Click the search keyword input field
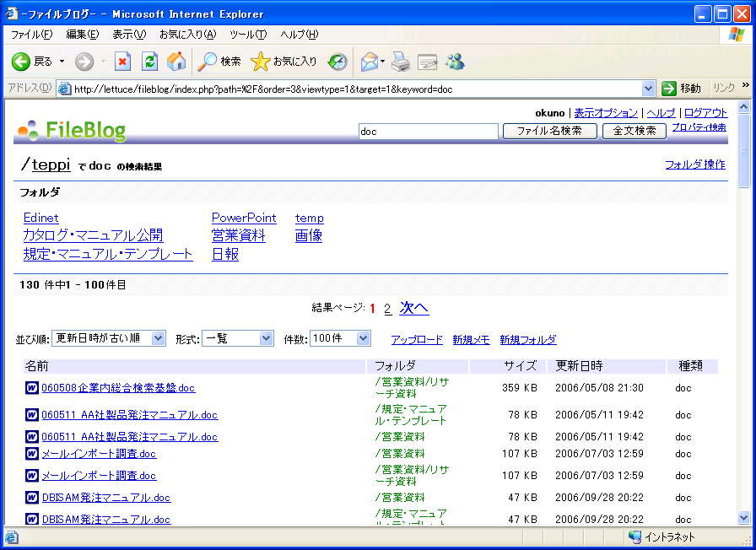This screenshot has width=756, height=550. point(428,132)
